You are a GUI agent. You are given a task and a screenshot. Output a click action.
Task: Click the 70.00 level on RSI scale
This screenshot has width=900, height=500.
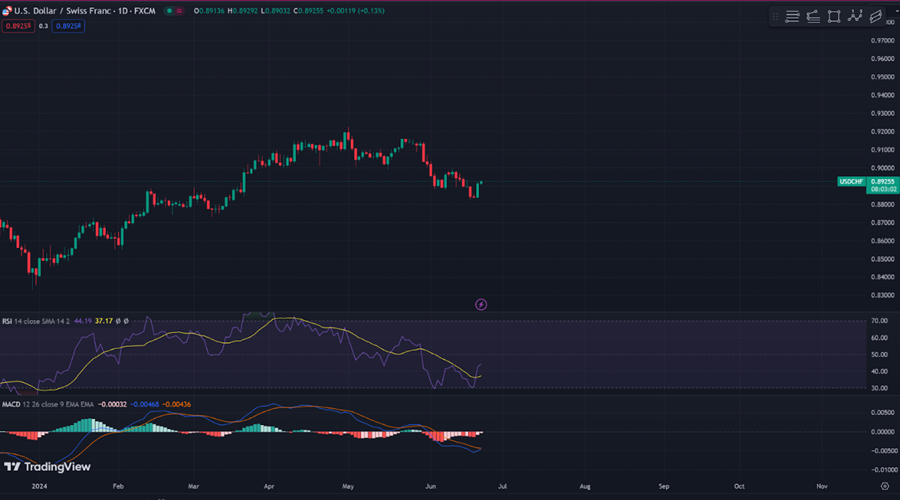pyautogui.click(x=880, y=321)
